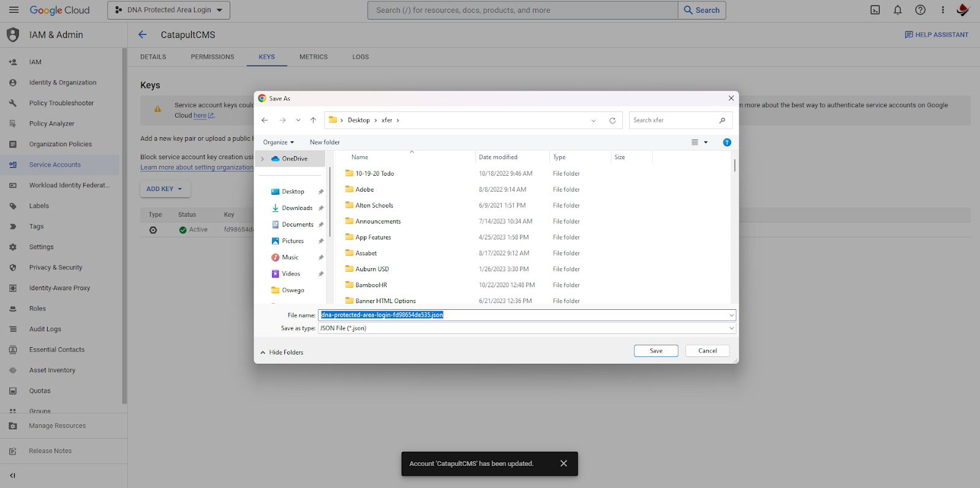980x488 pixels.
Task: Click the Desktop breadcrumb in address bar
Action: tap(359, 121)
